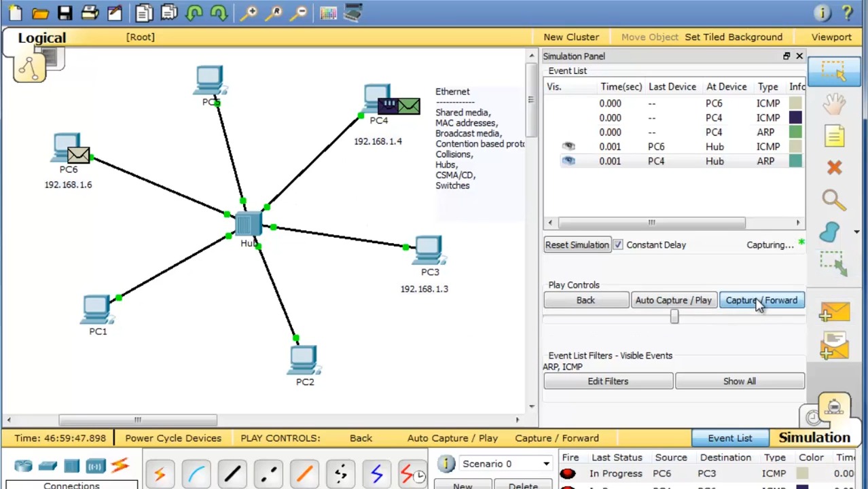Viewport: 868px width, 489px height.
Task: Click Power Cycle Devices
Action: (173, 438)
